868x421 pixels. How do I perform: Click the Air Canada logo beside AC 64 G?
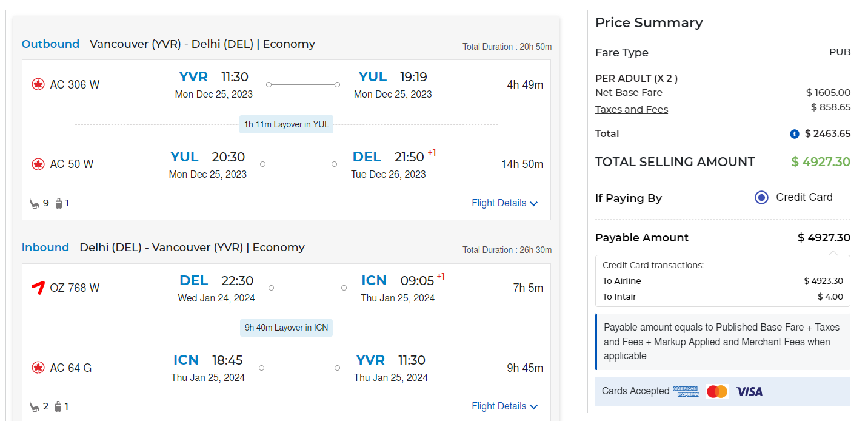pyautogui.click(x=38, y=368)
